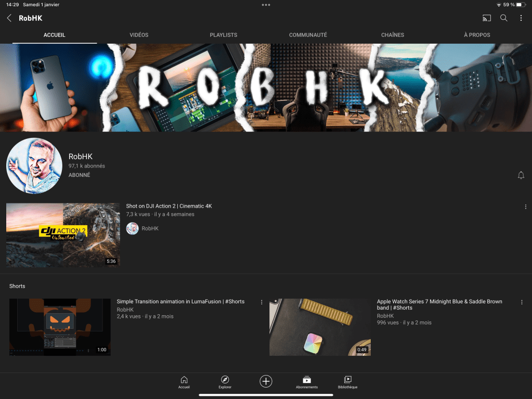The image size is (532, 399).
Task: Open Abonnements in bottom navigation
Action: 307,382
